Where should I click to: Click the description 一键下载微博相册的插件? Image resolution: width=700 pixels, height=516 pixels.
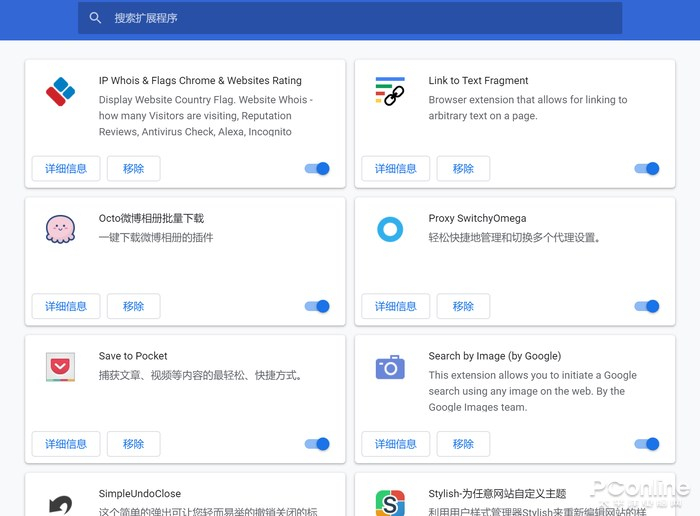[156, 237]
